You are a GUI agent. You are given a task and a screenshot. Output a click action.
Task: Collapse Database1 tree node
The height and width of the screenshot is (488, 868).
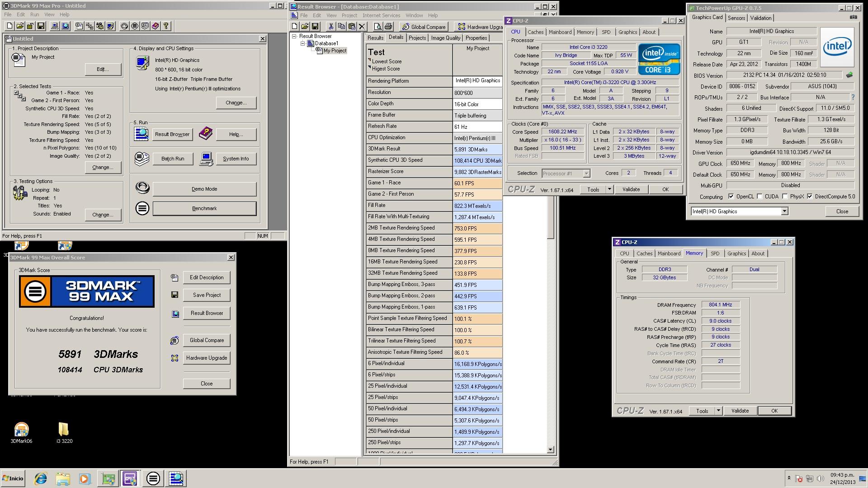coord(303,43)
